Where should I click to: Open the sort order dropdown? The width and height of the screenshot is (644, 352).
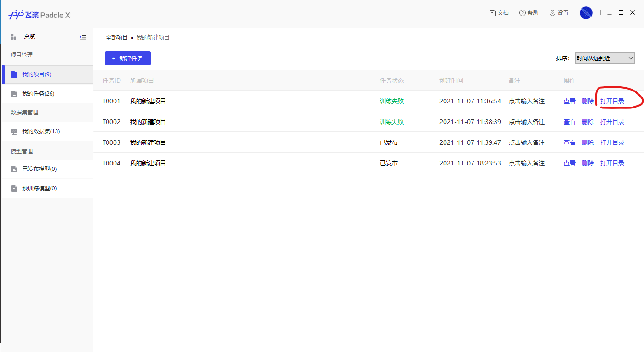pos(604,58)
